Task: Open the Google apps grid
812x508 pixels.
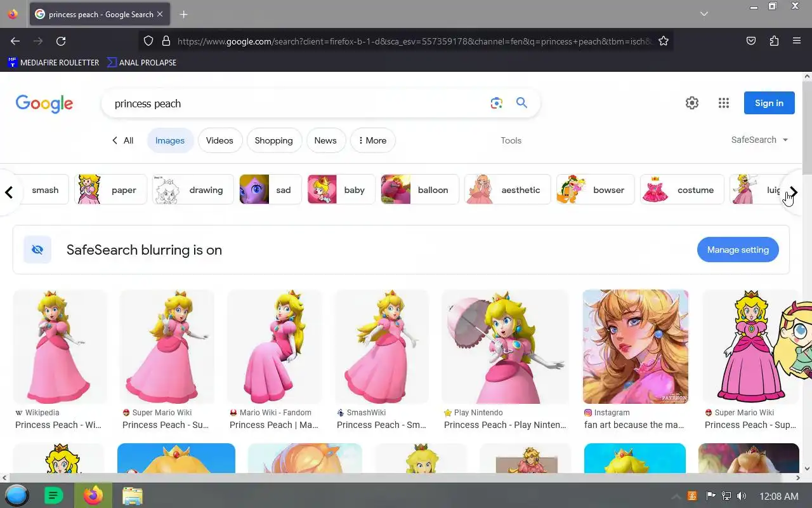Action: [724, 103]
